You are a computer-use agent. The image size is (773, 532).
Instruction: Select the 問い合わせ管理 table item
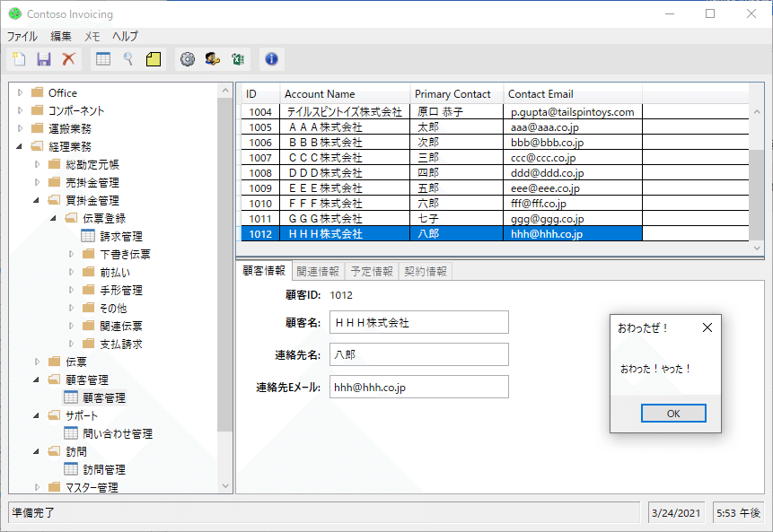[118, 433]
